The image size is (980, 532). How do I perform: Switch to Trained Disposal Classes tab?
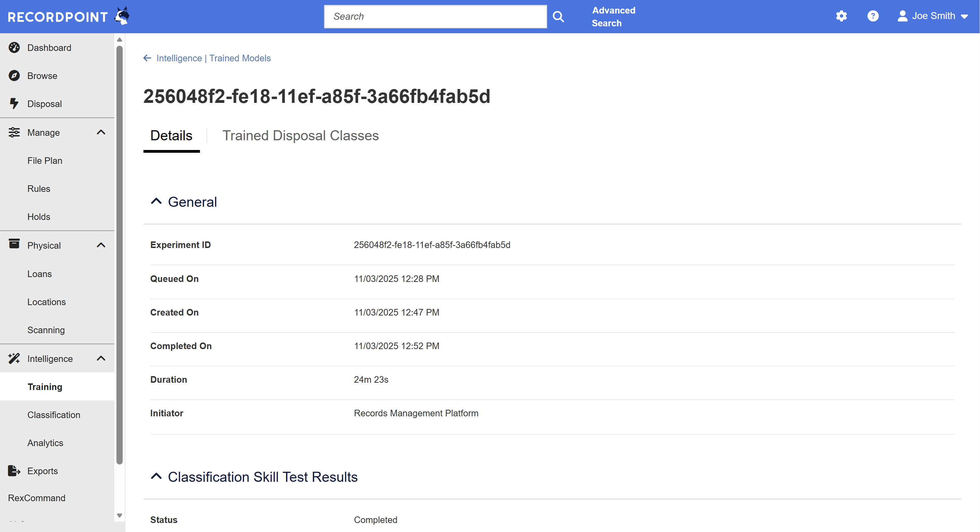pyautogui.click(x=300, y=136)
